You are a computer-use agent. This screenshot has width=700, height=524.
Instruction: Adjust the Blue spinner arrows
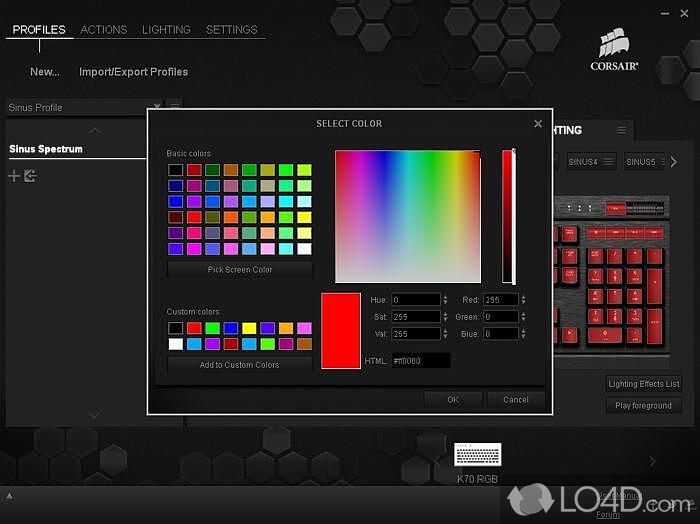(523, 333)
